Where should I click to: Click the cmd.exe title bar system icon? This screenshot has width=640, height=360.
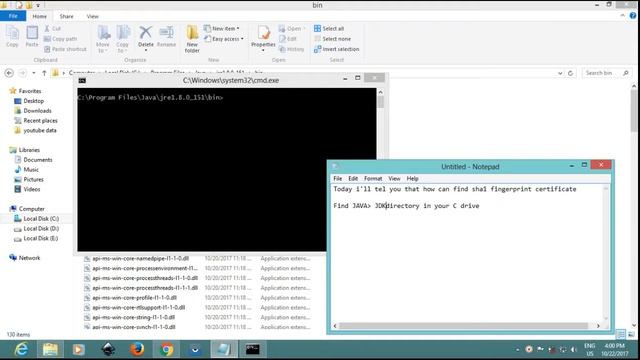pyautogui.click(x=82, y=80)
